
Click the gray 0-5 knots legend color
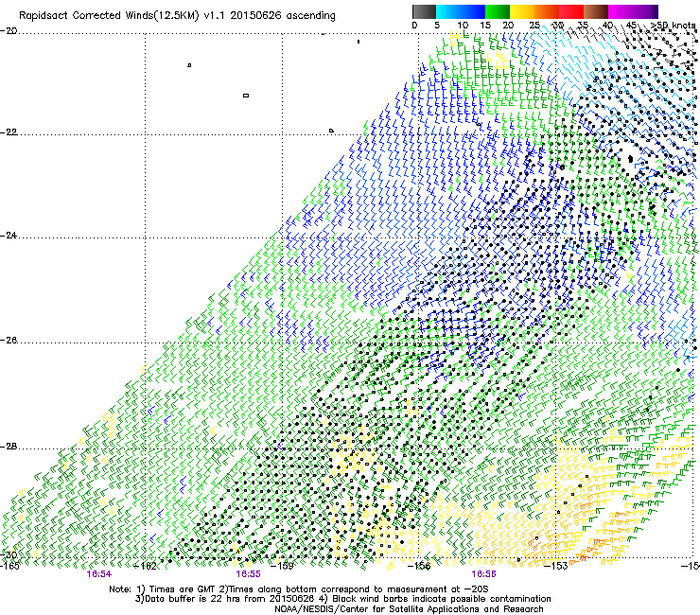(x=424, y=11)
